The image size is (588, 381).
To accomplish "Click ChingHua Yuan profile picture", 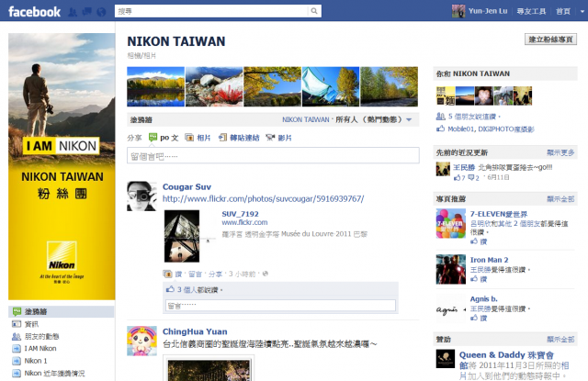I will click(141, 341).
